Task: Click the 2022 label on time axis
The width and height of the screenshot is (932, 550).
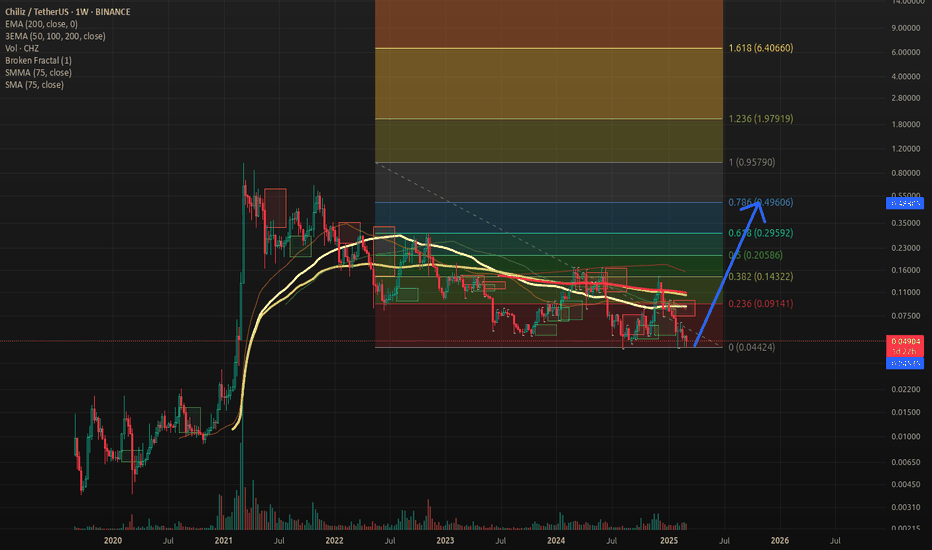Action: 335,540
